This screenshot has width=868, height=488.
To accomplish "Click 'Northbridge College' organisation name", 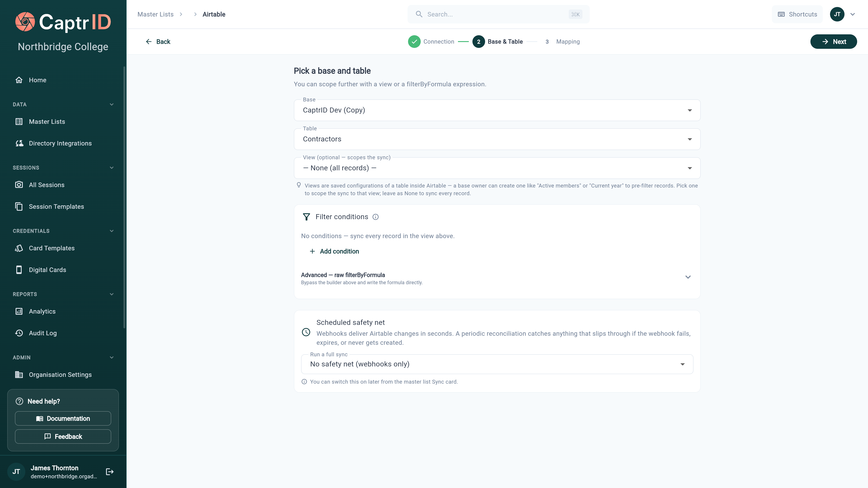I will pos(63,47).
